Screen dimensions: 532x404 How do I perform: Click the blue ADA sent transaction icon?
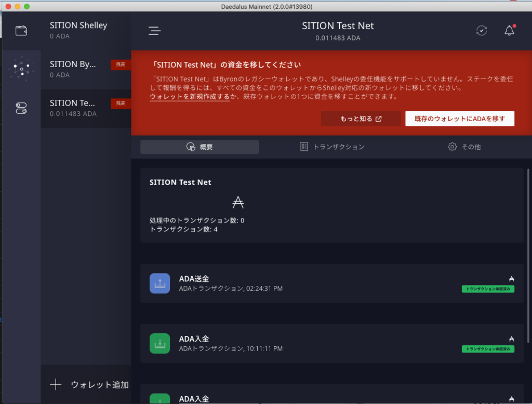pos(160,283)
